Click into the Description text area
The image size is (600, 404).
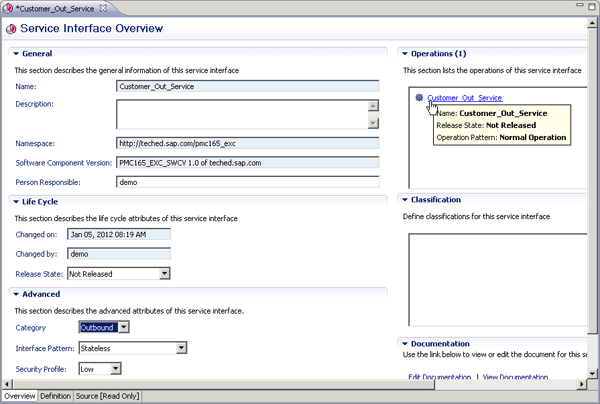point(242,114)
